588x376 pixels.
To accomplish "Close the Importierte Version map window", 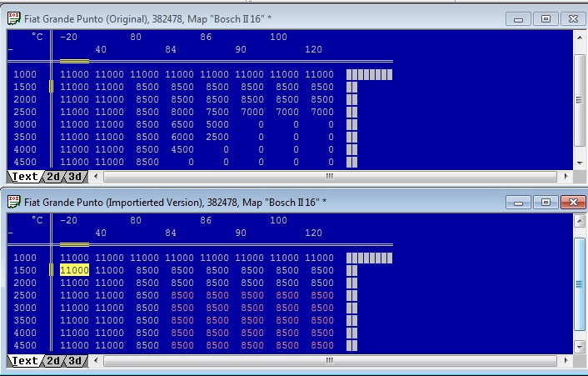I will pos(571,202).
